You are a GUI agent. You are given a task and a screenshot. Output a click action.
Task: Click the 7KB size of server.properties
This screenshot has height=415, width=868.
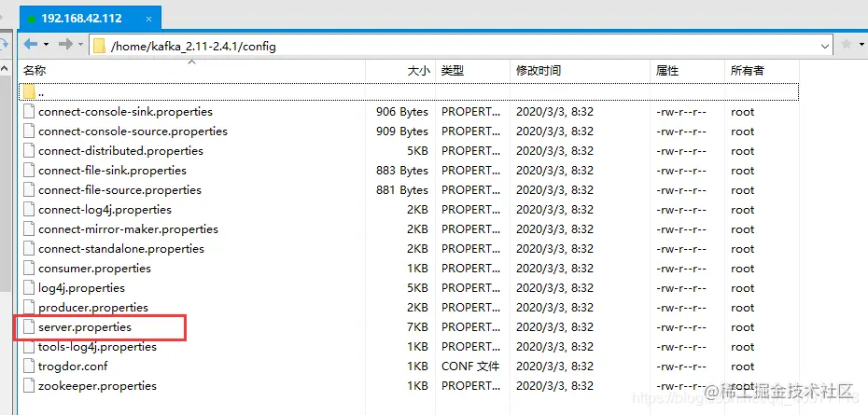pyautogui.click(x=417, y=327)
